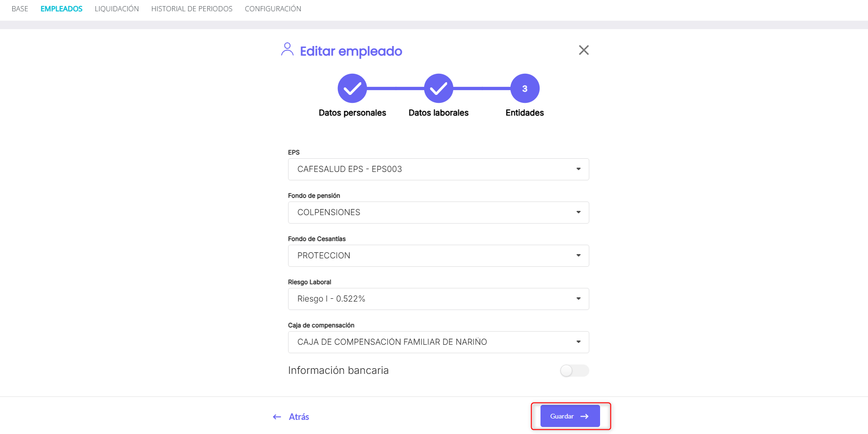Open the HISTORIAL DE PERIODOS tab
The image size is (868, 434).
192,9
